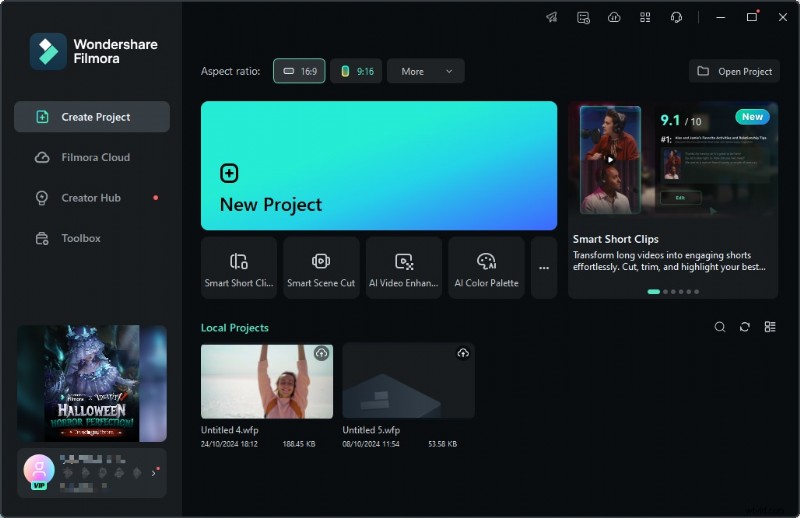Viewport: 800px width, 518px height.
Task: Upload Untitled 4.wfp to cloud
Action: point(321,354)
